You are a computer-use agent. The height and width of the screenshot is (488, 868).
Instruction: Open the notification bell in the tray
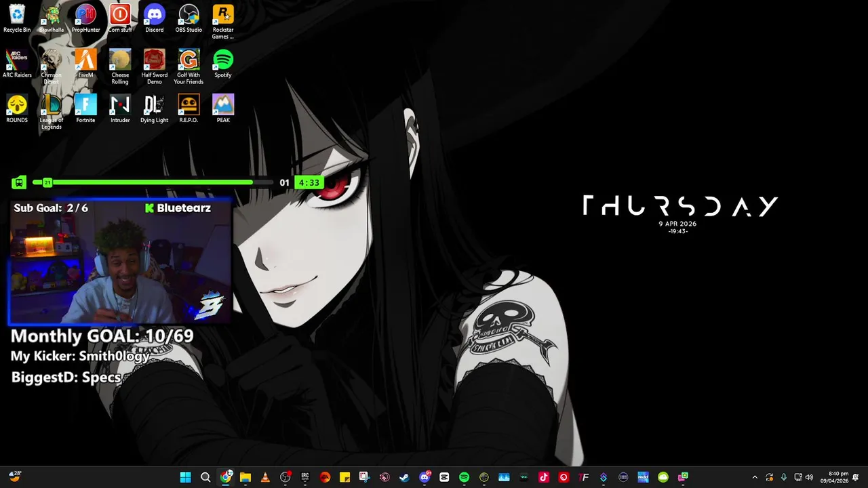coord(857,477)
